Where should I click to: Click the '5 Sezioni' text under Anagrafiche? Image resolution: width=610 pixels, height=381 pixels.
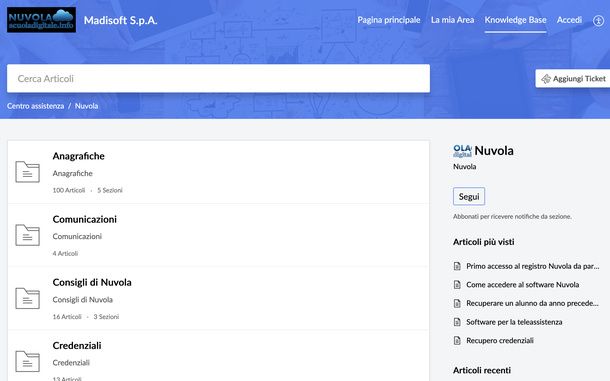click(x=110, y=190)
